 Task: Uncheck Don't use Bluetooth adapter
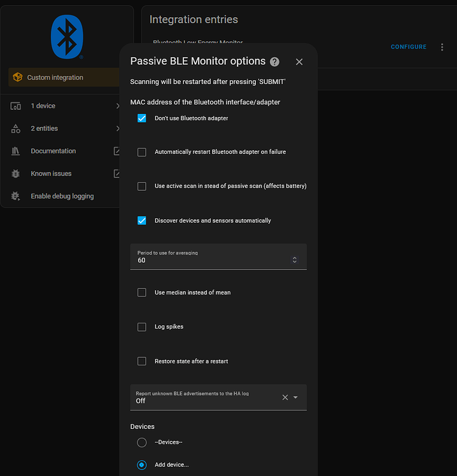142,118
